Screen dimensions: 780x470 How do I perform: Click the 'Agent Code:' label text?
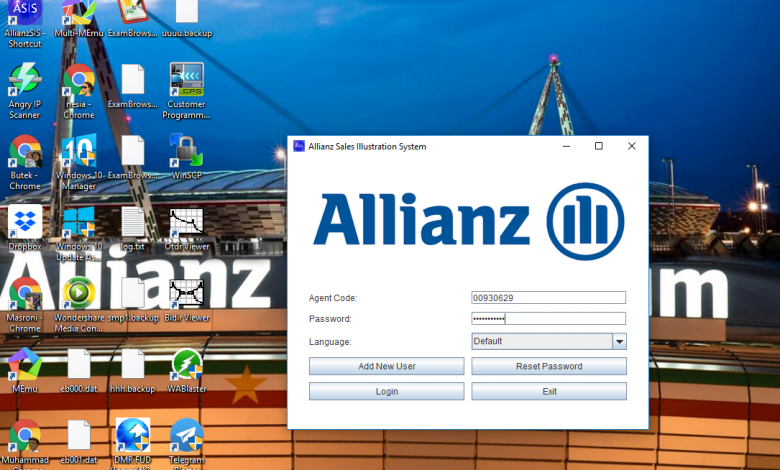point(333,298)
